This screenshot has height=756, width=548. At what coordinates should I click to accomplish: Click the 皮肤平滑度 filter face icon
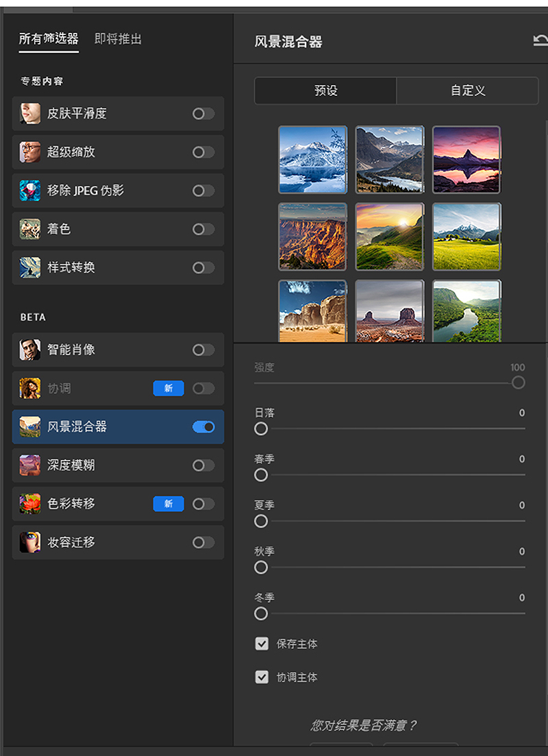click(x=30, y=114)
